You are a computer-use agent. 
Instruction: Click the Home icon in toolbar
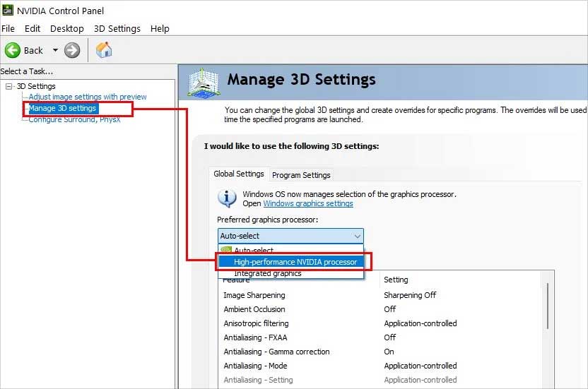(x=104, y=49)
